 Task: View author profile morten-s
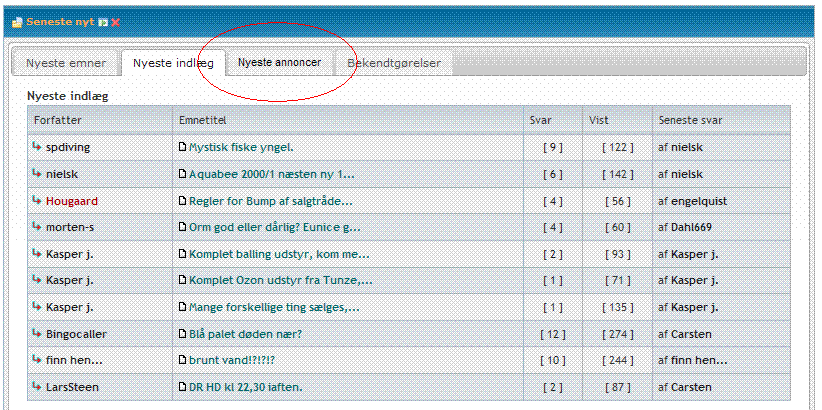tap(70, 227)
